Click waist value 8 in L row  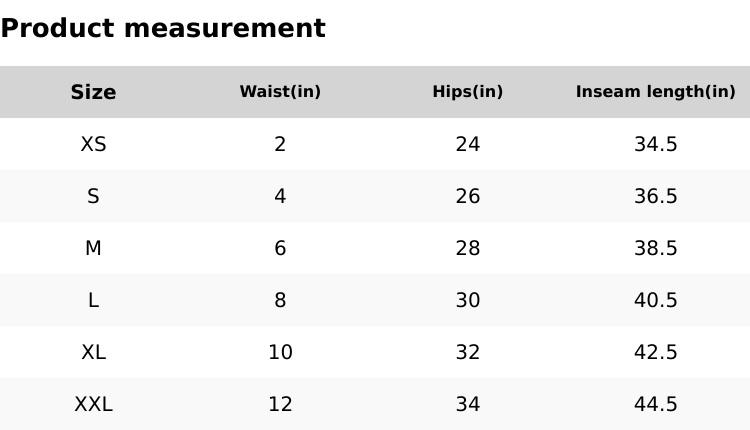[280, 300]
